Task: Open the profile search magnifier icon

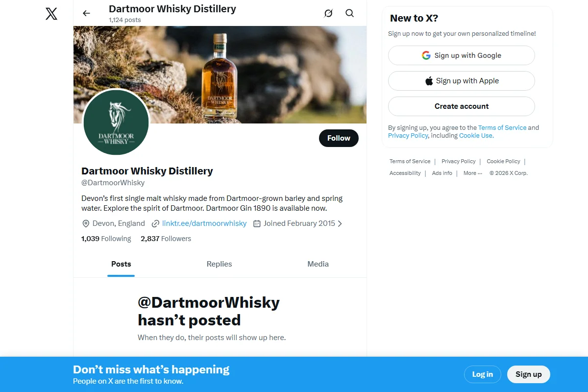Action: click(x=349, y=13)
